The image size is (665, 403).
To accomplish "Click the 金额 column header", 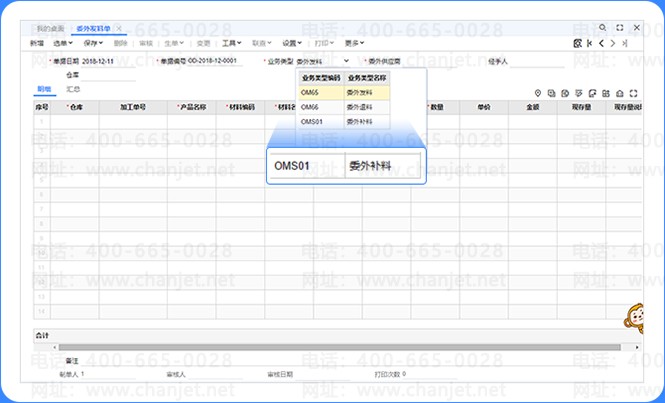I will [x=533, y=107].
